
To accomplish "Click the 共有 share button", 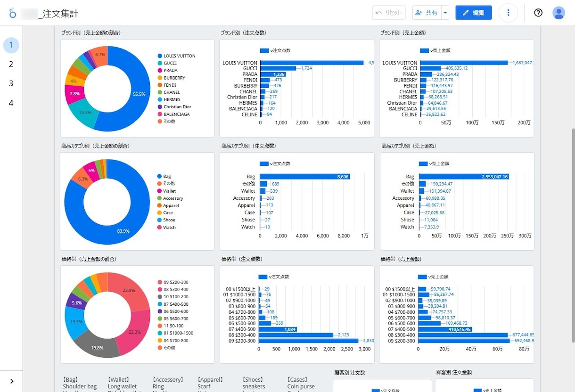I will click(x=427, y=13).
